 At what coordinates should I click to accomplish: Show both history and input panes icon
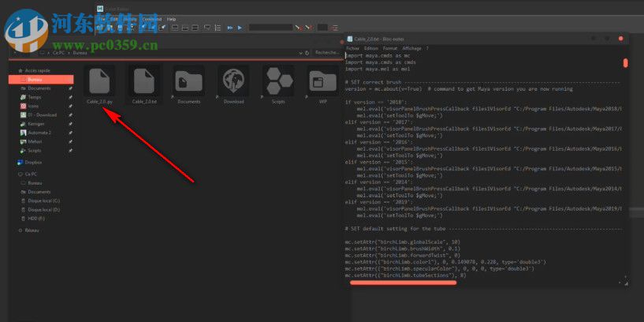(x=195, y=28)
